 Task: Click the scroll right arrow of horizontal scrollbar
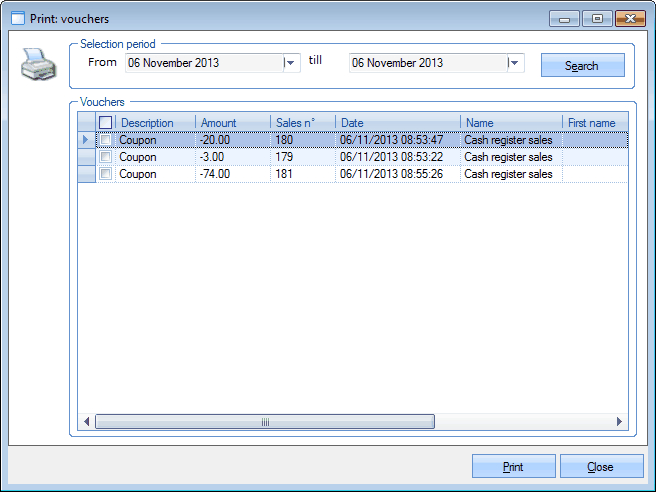pos(619,422)
